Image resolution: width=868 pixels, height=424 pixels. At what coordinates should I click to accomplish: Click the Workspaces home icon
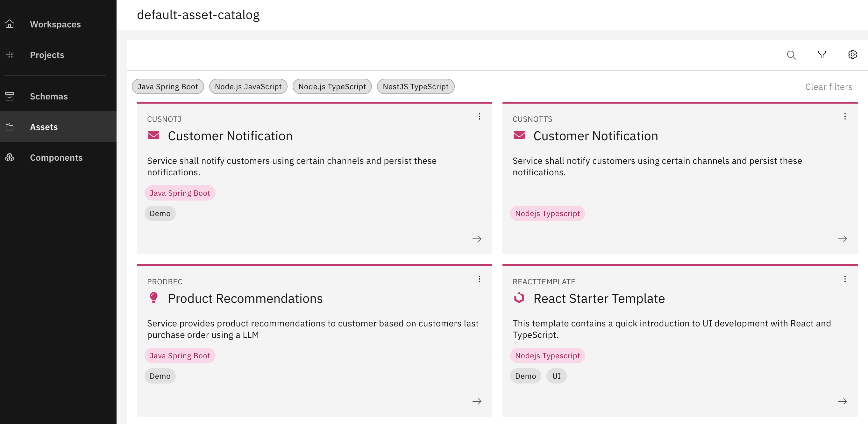click(x=10, y=24)
